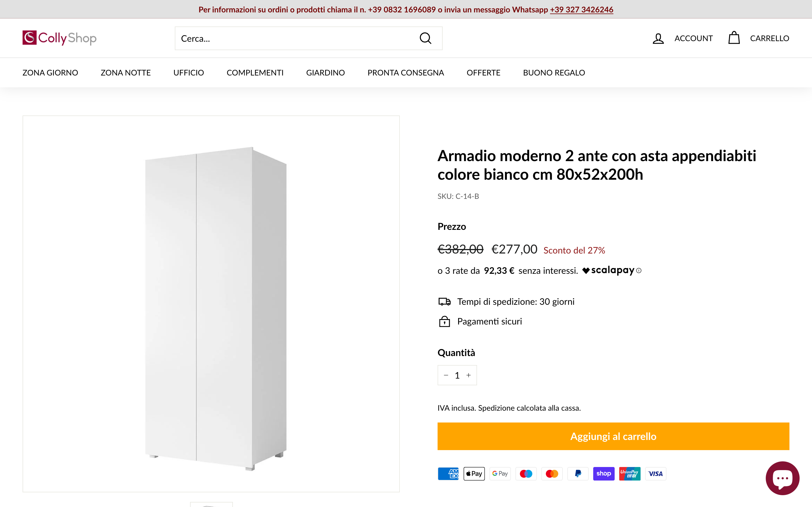Click the Shop Pay payment icon
The width and height of the screenshot is (812, 507).
click(x=604, y=473)
